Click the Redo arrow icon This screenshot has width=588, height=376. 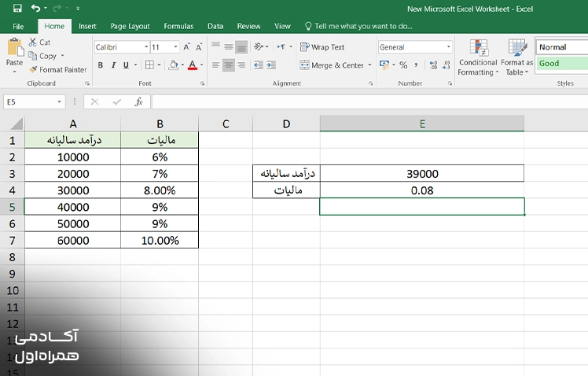[x=57, y=8]
